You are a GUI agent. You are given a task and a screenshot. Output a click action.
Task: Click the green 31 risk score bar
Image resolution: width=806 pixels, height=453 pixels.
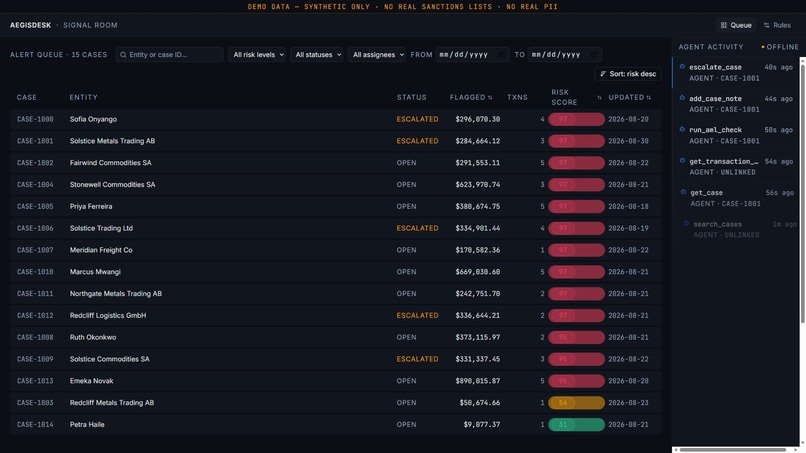pos(576,425)
